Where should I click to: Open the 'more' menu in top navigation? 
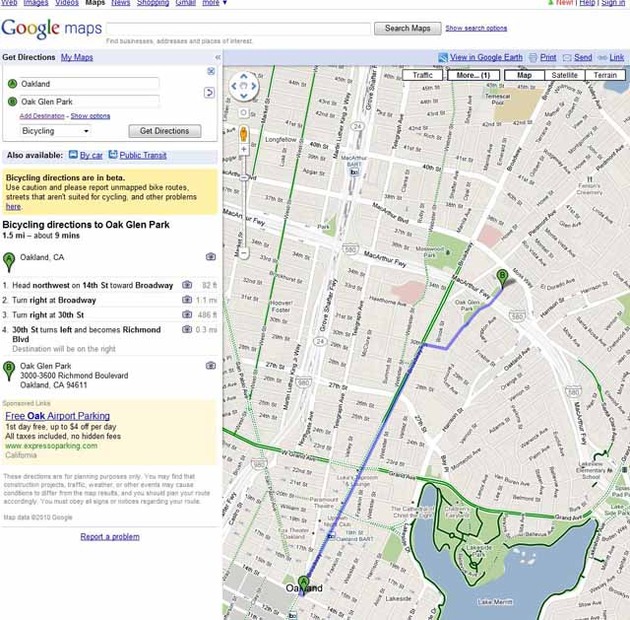pos(215,2)
